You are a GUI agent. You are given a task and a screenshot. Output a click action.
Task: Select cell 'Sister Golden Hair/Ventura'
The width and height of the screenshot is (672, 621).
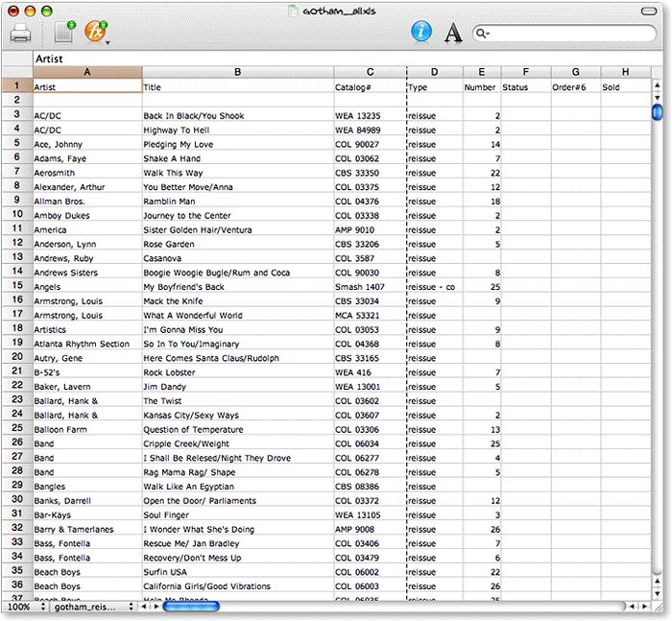pyautogui.click(x=238, y=229)
